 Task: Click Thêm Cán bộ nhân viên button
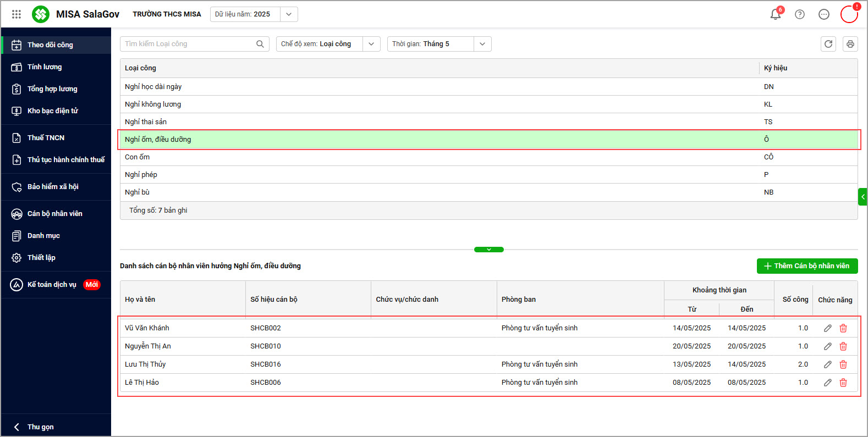coord(807,266)
